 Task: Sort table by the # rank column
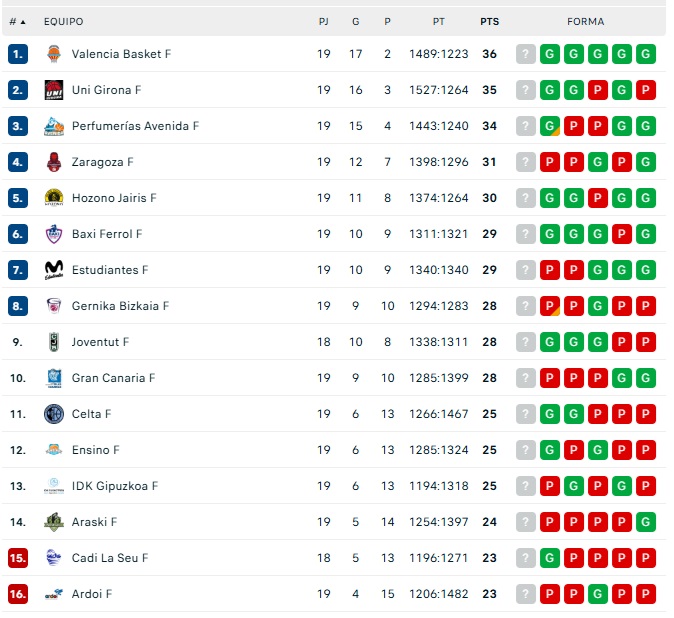(17, 21)
